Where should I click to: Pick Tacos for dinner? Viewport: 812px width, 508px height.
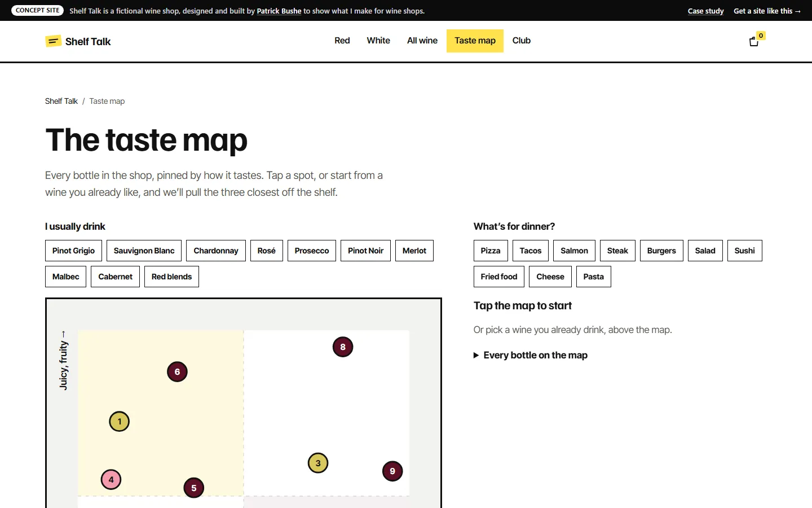point(531,251)
